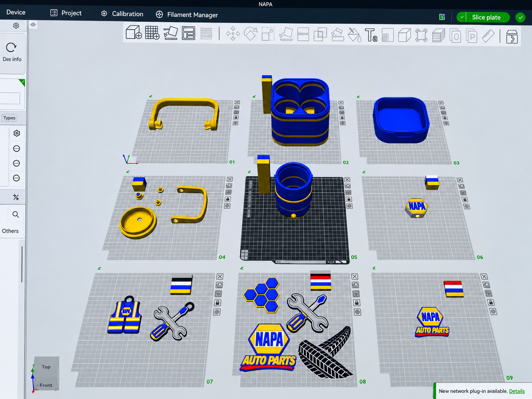Viewport: 532px width, 399px height.
Task: Open the Text shape tool
Action: (371, 35)
